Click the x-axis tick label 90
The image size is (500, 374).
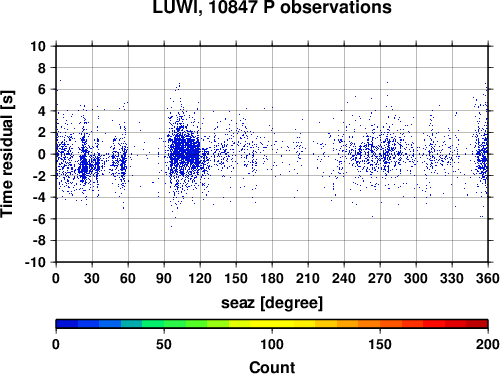coord(164,278)
